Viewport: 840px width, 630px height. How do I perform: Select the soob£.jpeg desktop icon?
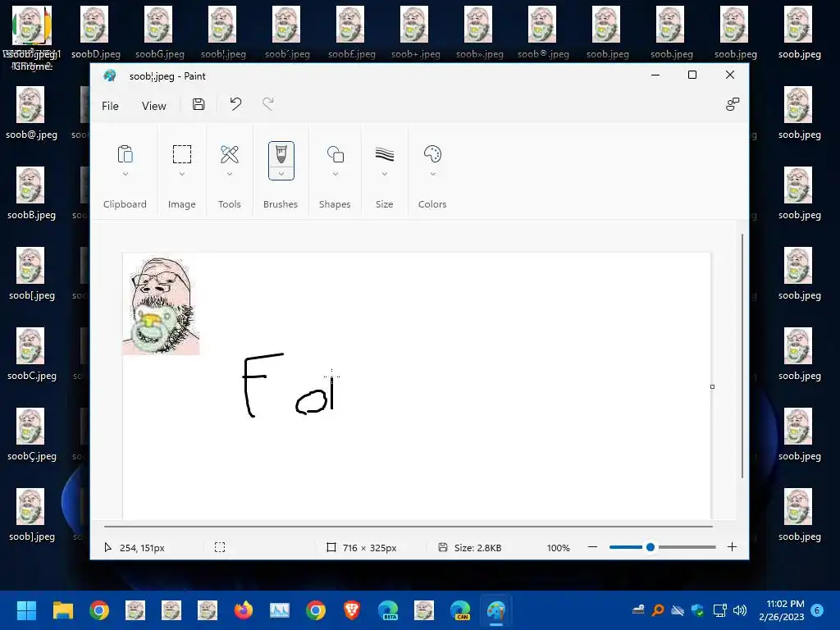[x=351, y=32]
